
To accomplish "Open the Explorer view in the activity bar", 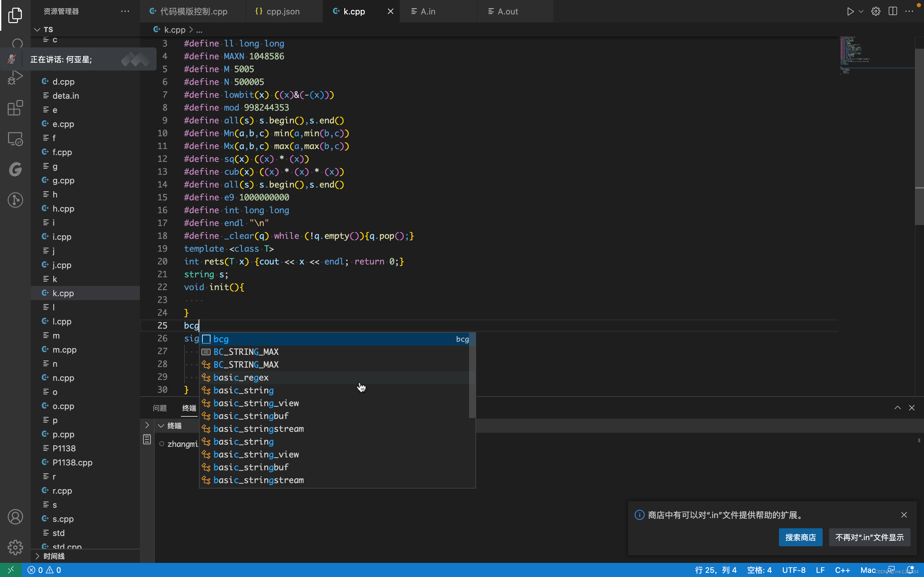I will click(x=15, y=15).
